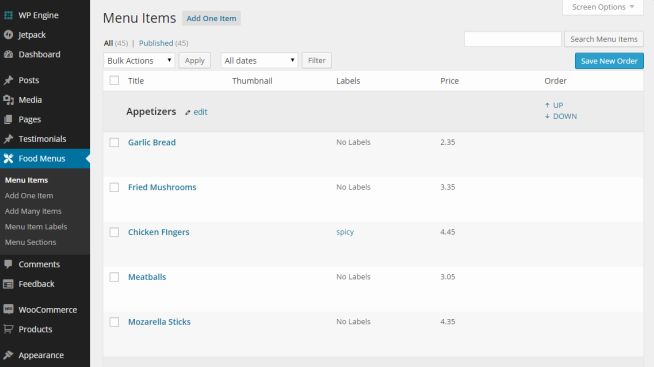Image resolution: width=654 pixels, height=367 pixels.
Task: Show All items filter link
Action: (108, 43)
